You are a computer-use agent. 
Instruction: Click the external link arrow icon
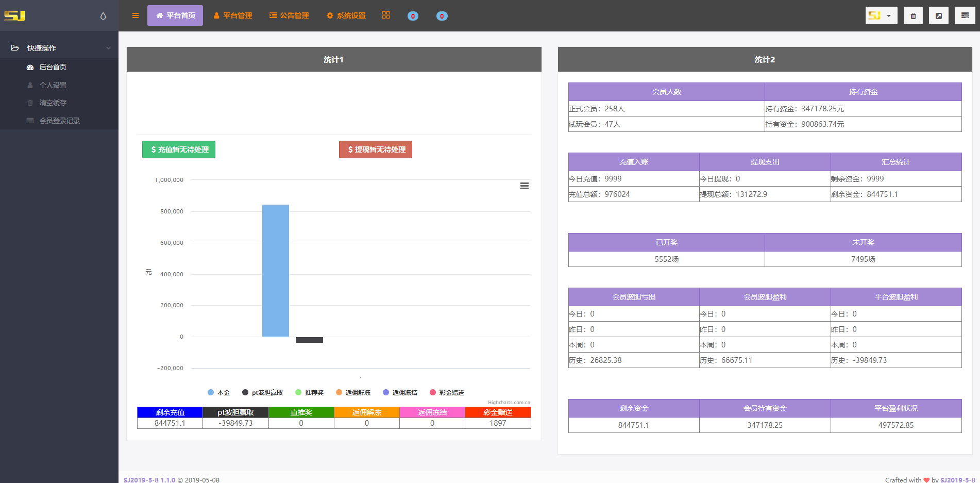pos(939,15)
